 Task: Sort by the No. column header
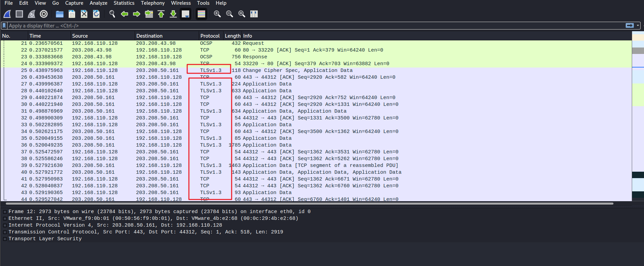click(x=14, y=36)
